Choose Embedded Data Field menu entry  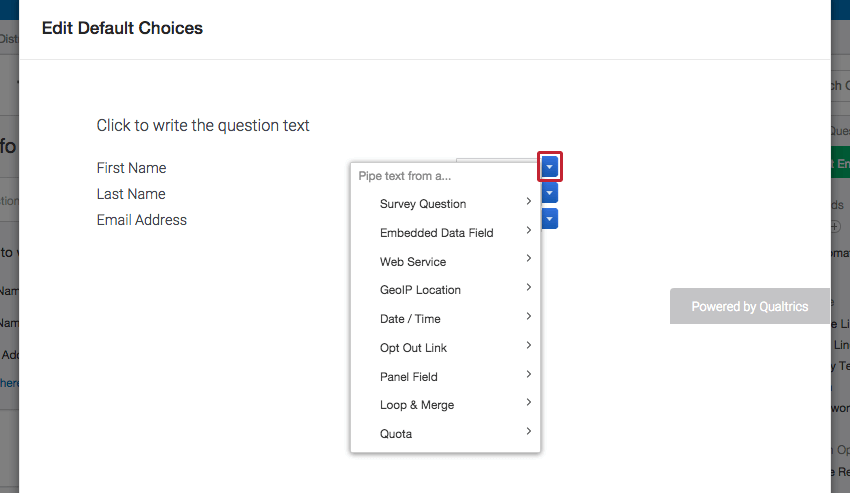[436, 233]
